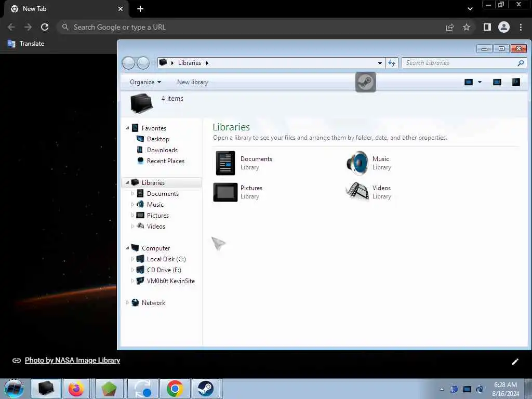Open Chrome's tab search chevron
This screenshot has height=399, width=532.
470,9
